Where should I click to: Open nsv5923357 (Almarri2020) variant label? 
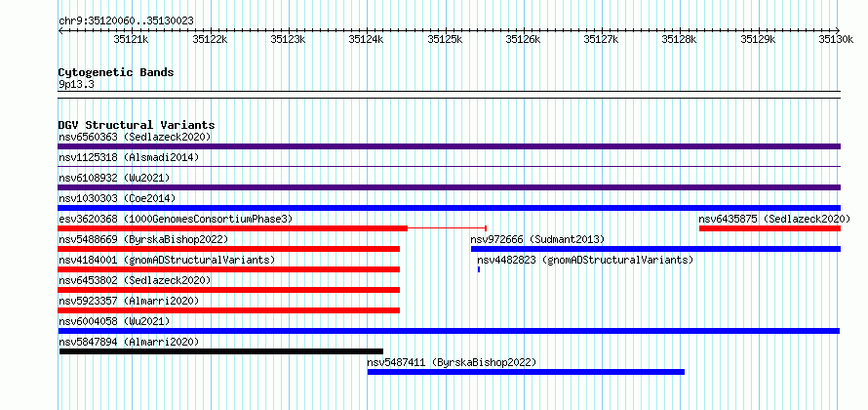pyautogui.click(x=129, y=301)
